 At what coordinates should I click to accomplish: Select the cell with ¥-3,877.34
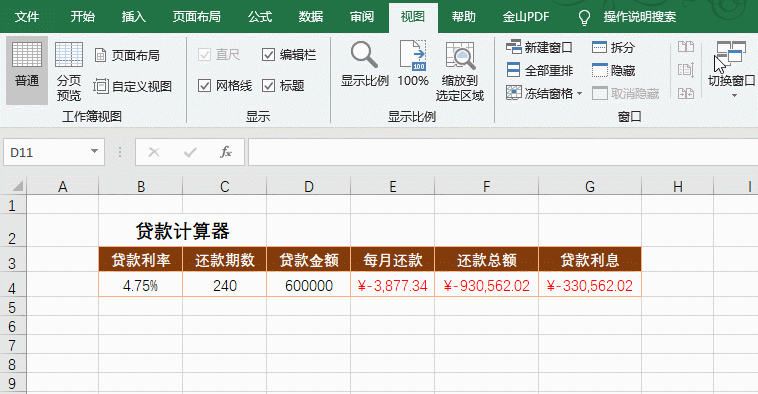[393, 285]
